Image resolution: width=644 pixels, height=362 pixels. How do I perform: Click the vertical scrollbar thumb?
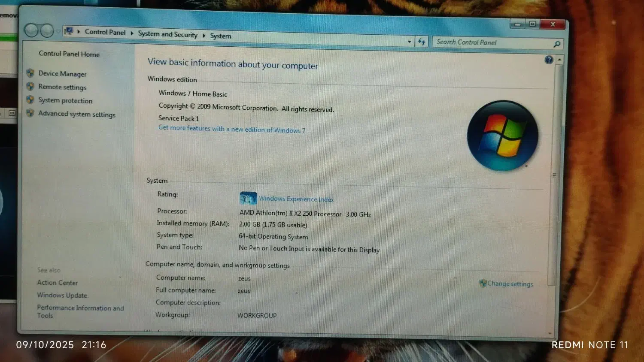[554, 175]
